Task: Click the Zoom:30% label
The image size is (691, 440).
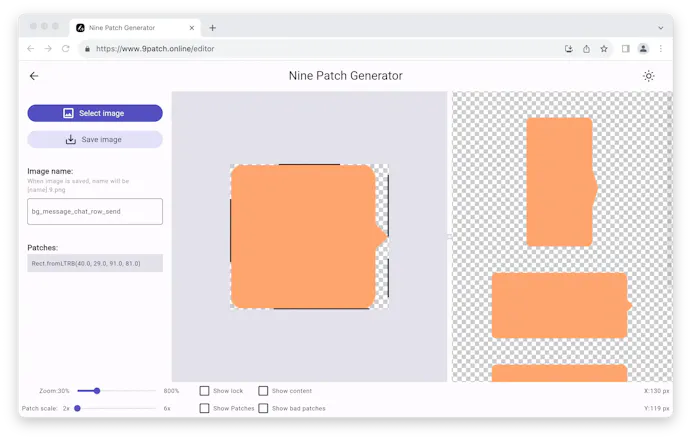Action: 54,391
